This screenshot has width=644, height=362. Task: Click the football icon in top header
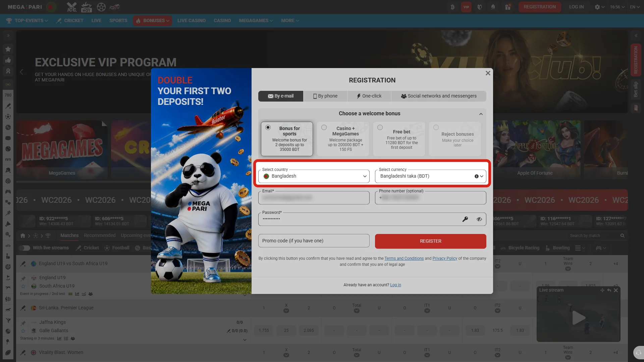[x=101, y=7]
